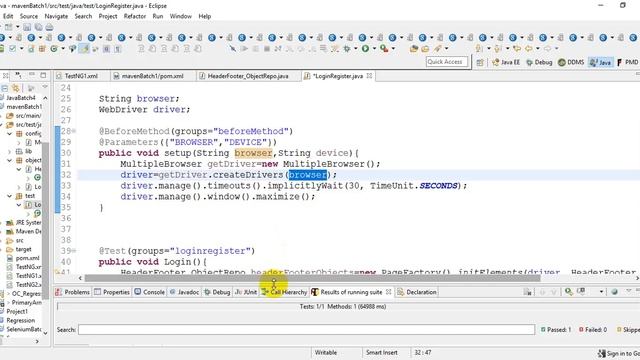Screen dimensions: 640x360
Task: Open the Properties view tab
Action: pyautogui.click(x=111, y=292)
